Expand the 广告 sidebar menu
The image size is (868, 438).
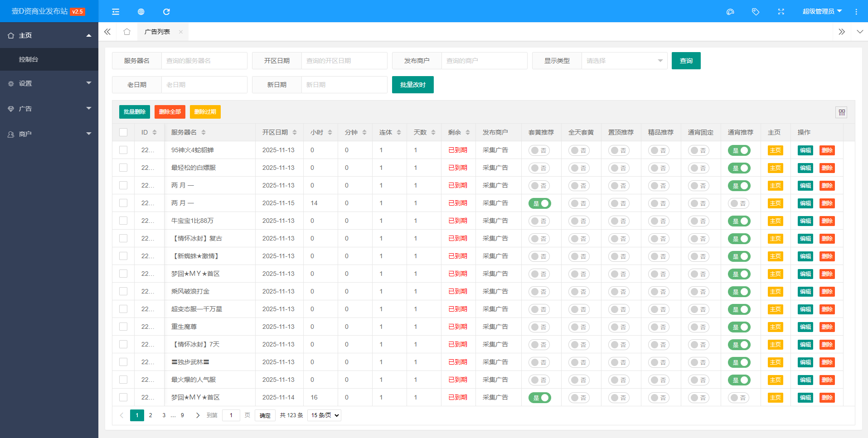click(x=49, y=109)
